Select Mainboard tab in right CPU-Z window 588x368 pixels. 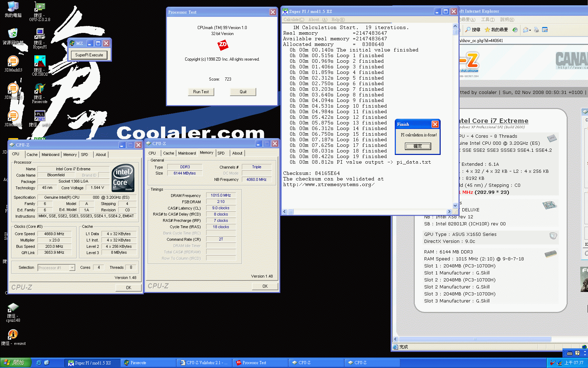[x=187, y=153]
